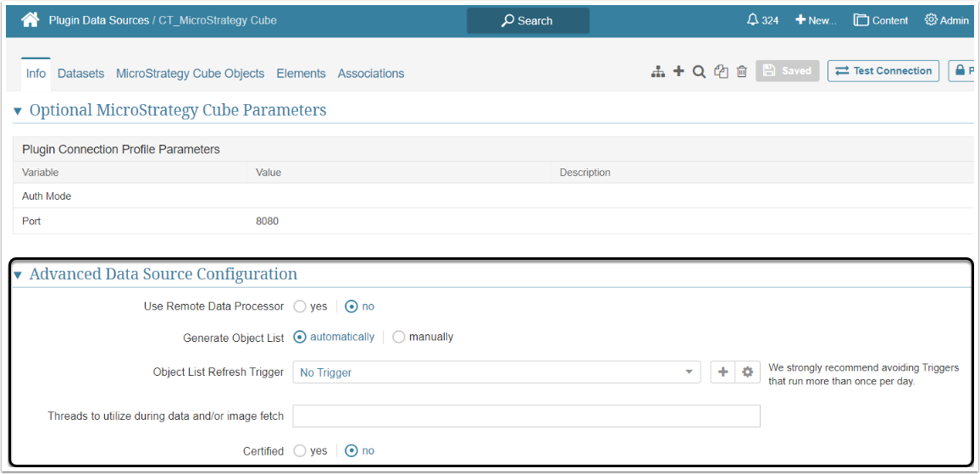This screenshot has width=980, height=474.
Task: Click the Threads to utilize input field
Action: (526, 416)
